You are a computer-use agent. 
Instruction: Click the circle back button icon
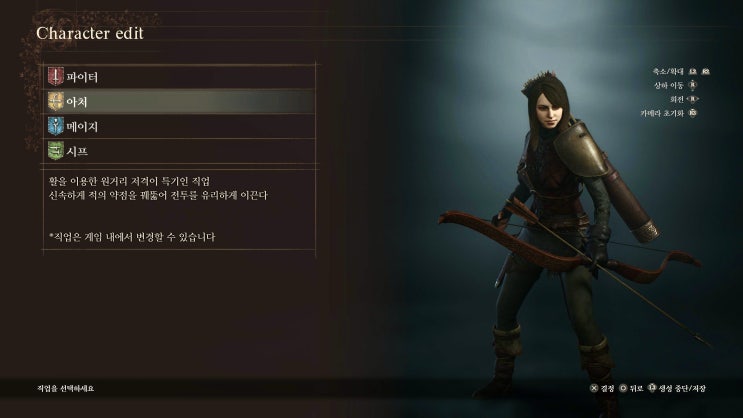pyautogui.click(x=623, y=388)
